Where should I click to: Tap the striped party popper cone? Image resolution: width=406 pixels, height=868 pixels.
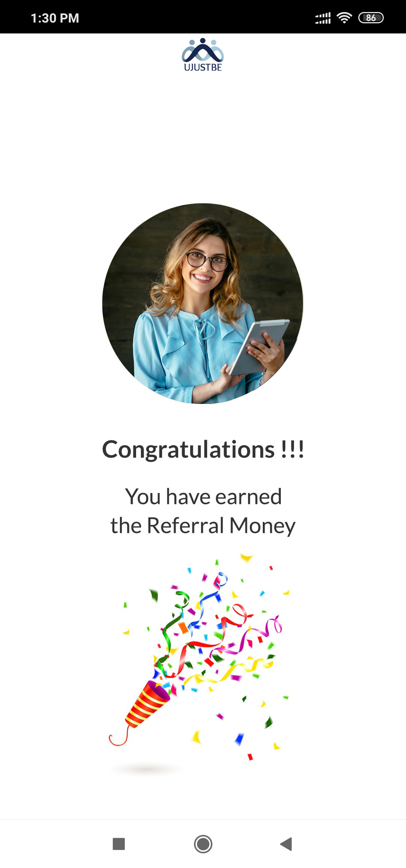click(148, 703)
